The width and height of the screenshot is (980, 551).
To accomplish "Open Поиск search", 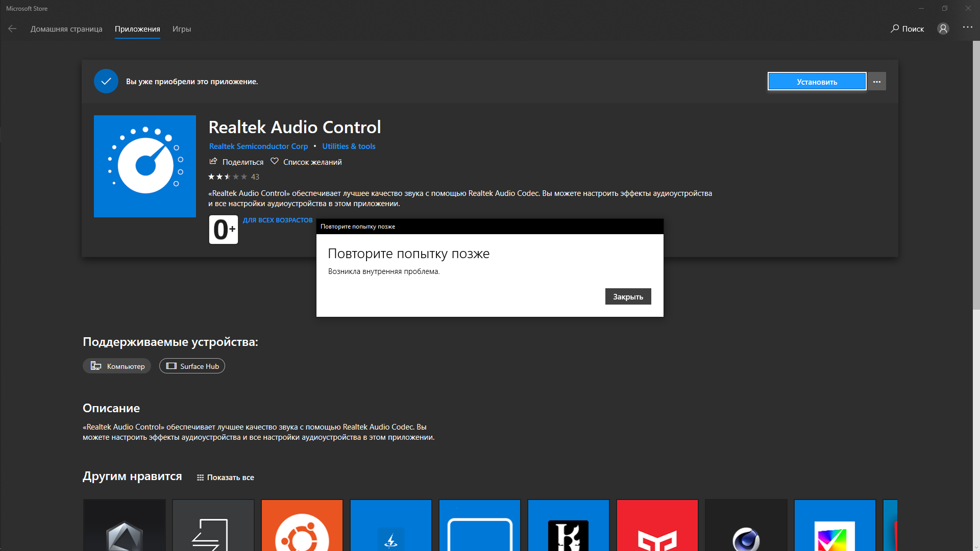I will [907, 29].
